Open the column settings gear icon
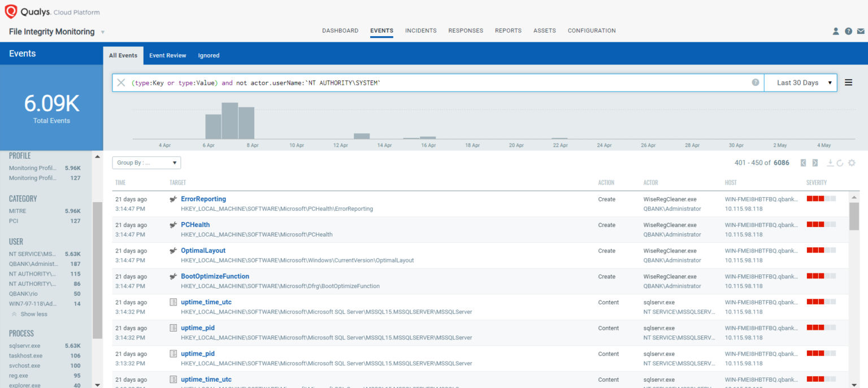The width and height of the screenshot is (868, 388). tap(852, 163)
